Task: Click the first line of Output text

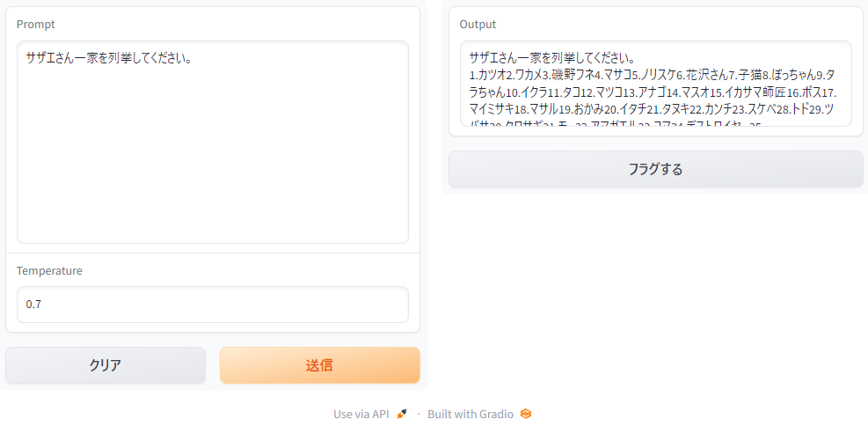Action: (552, 59)
